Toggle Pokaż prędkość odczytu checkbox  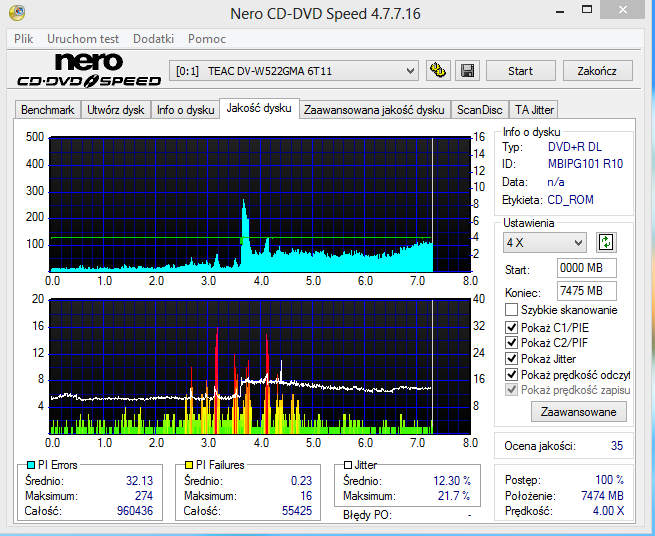[x=511, y=374]
